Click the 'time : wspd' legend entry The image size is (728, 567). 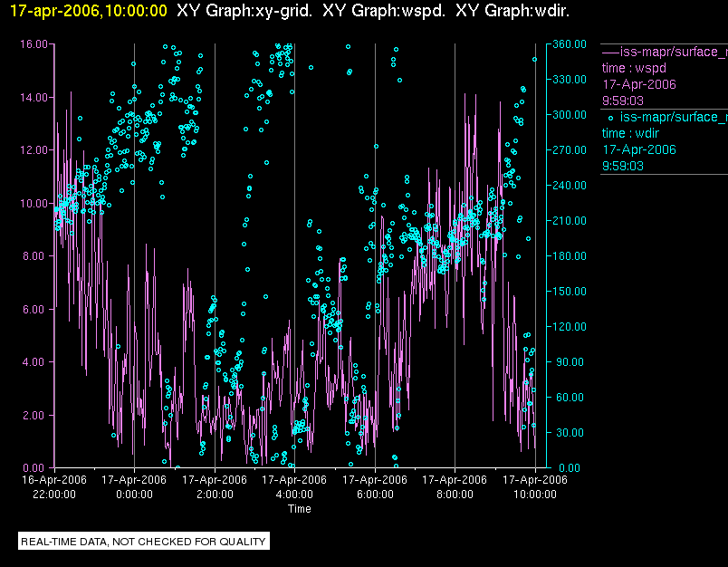[x=633, y=68]
